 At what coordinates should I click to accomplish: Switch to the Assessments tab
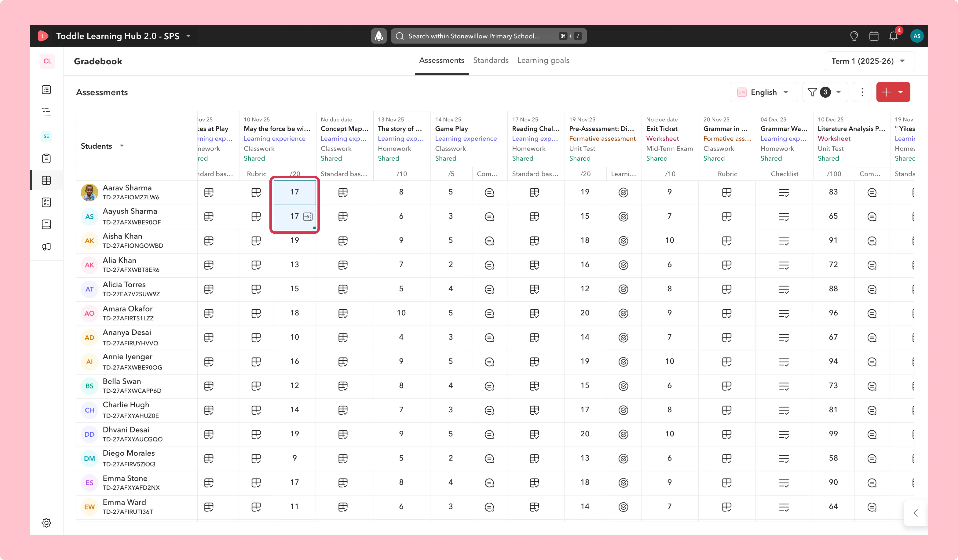[441, 60]
